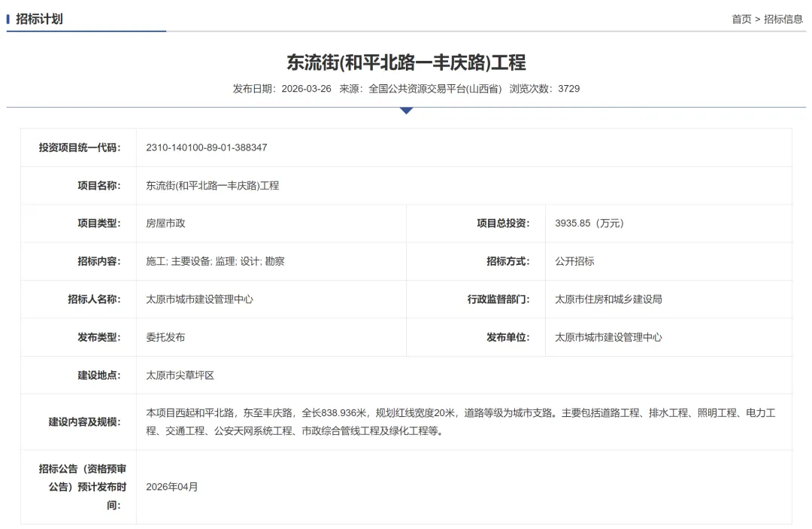Click the 项目总投资 label

click(x=503, y=223)
